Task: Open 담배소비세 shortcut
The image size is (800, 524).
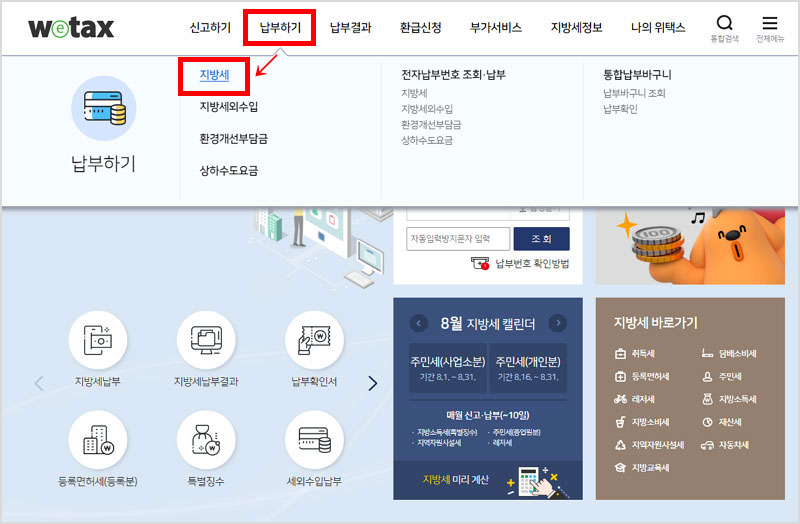Action: tap(729, 354)
